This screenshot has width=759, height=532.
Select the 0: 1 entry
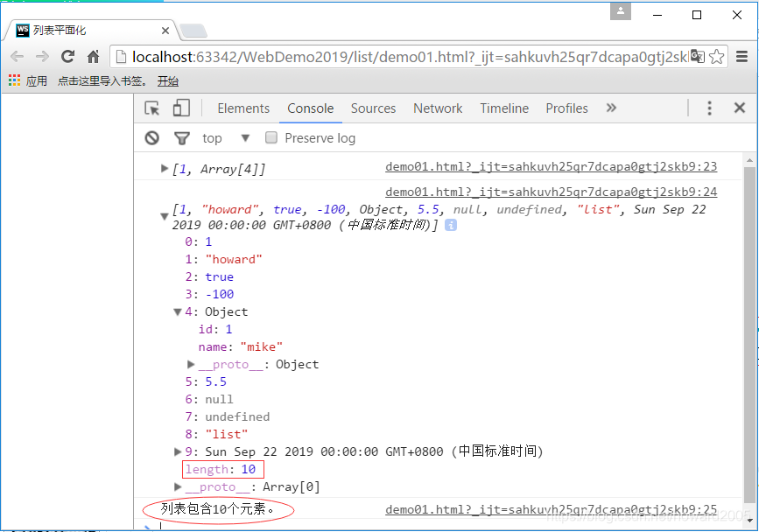click(198, 241)
